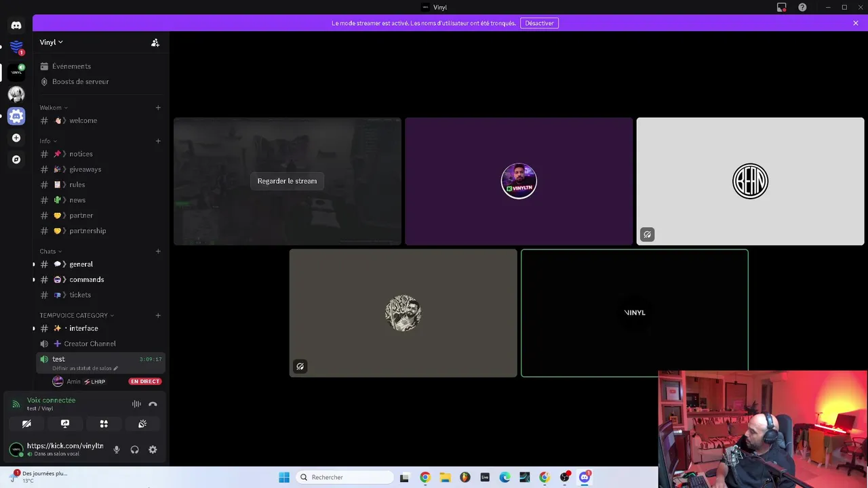Deafen audio with headphones icon
868x488 pixels.
pyautogui.click(x=134, y=449)
